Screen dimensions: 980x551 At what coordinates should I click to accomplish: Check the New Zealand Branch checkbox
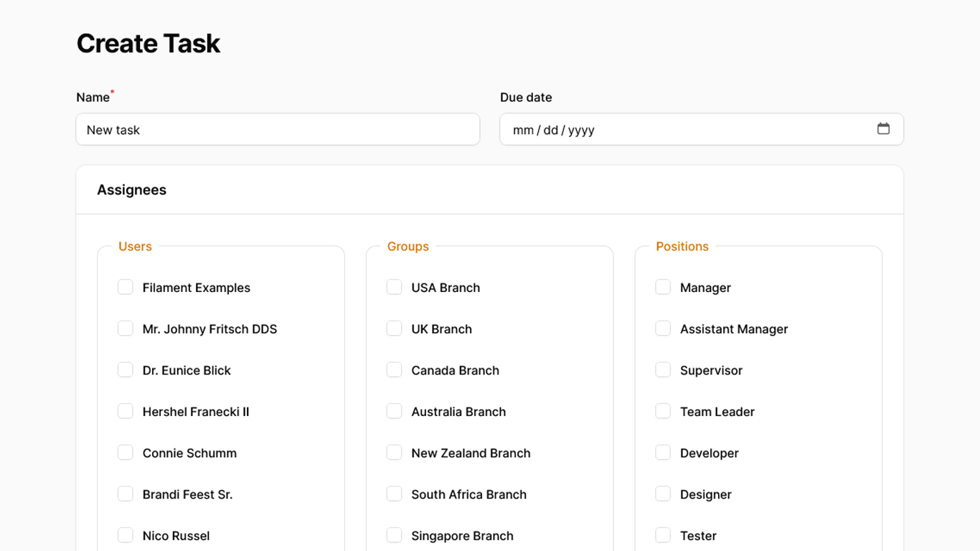394,453
